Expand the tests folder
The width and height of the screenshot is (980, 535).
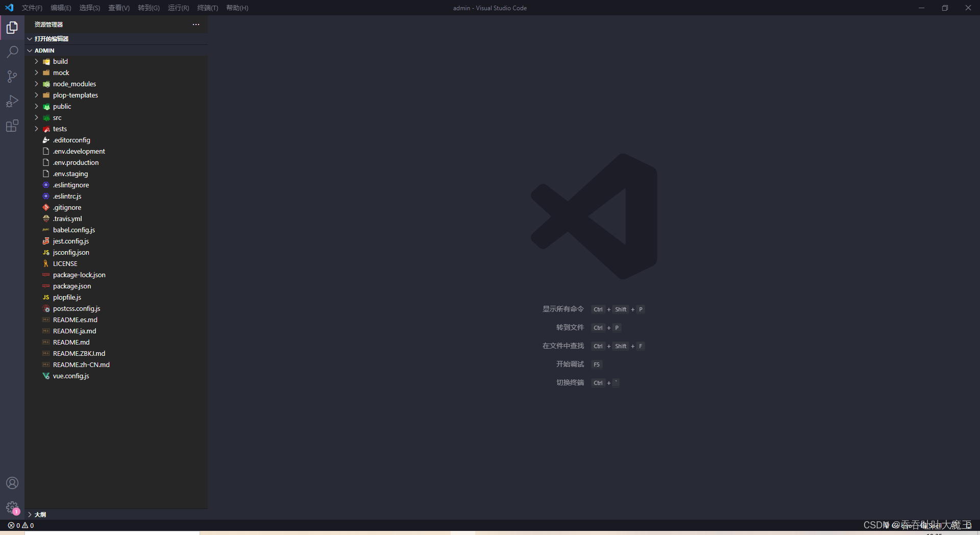pos(116,129)
